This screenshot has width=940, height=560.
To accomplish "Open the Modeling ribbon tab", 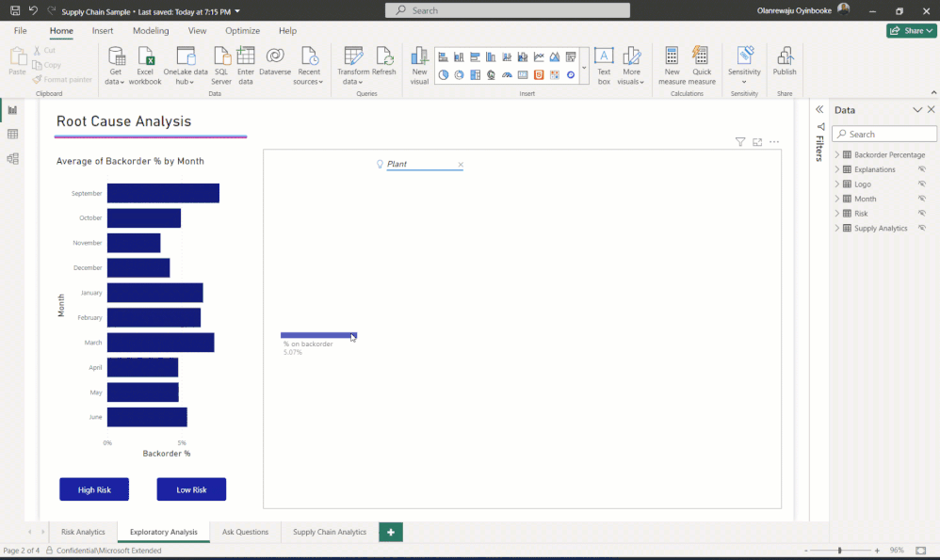I will point(151,30).
